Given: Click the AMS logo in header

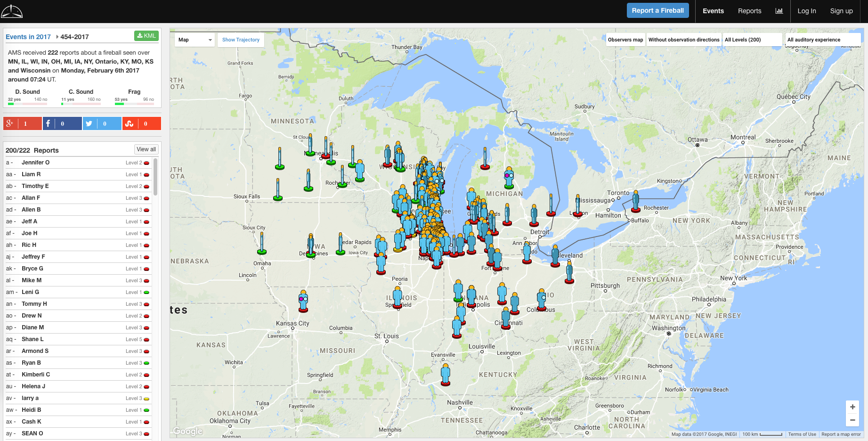Looking at the screenshot, I should tap(12, 11).
